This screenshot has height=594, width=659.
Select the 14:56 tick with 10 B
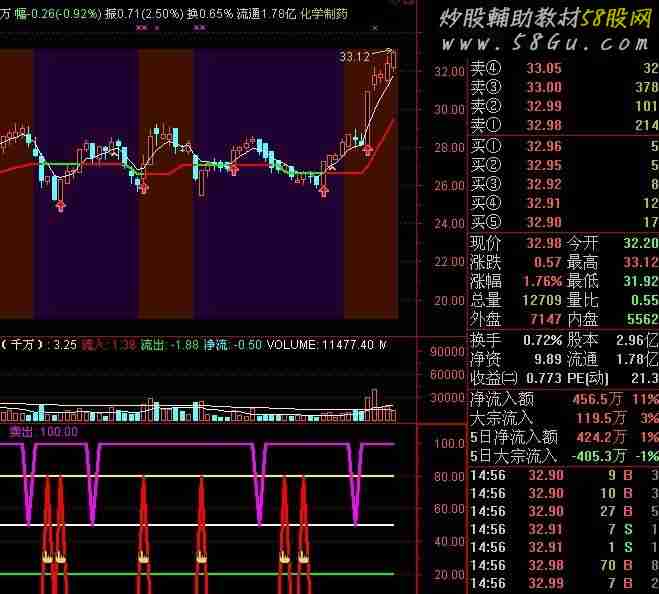(564, 493)
